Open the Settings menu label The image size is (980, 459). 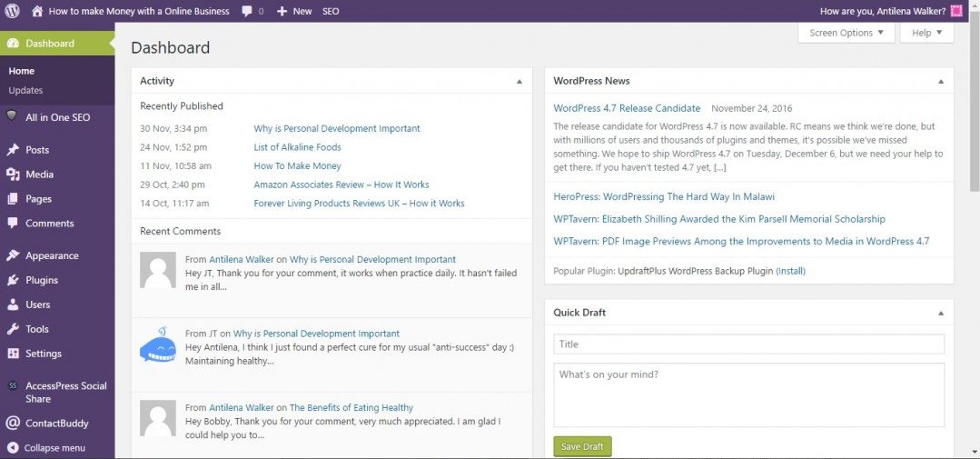[x=43, y=353]
